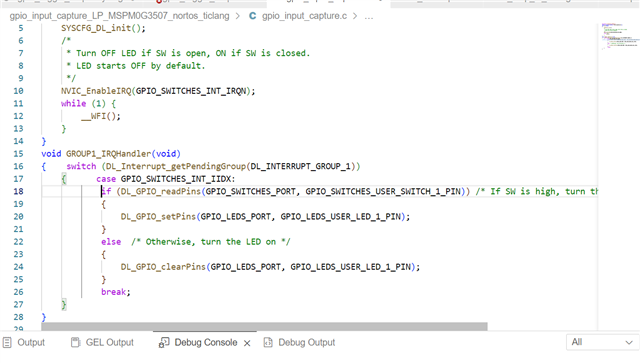Click the break statement on line 26
The height and width of the screenshot is (363, 640).
[116, 292]
